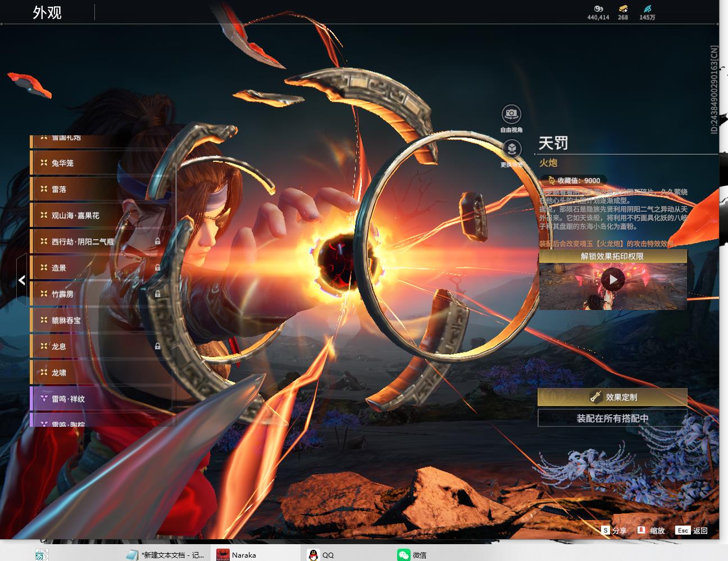Open QQ from the Windows taskbar

[321, 554]
